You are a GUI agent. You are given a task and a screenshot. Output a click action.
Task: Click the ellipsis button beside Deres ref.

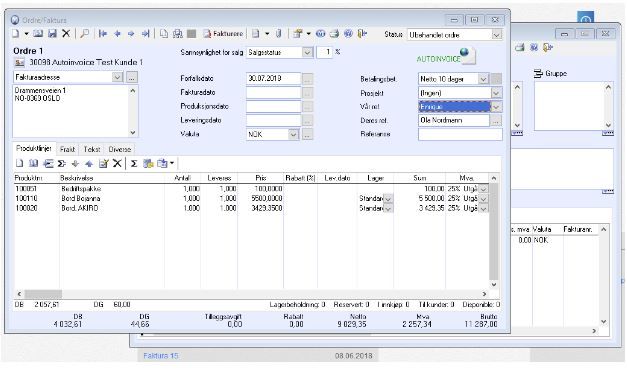(x=496, y=121)
